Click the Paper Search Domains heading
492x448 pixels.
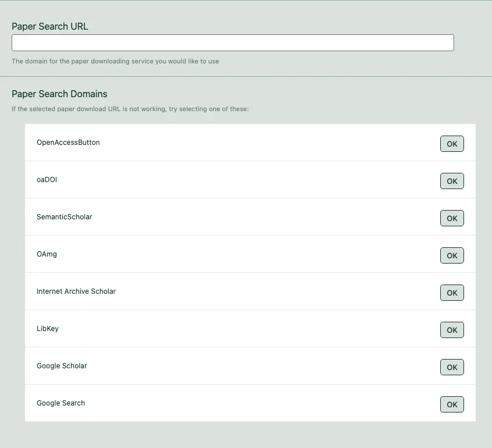(x=59, y=94)
